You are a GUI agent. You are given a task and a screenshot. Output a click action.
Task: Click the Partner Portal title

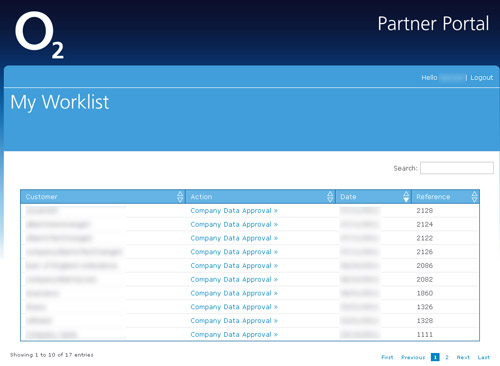[x=433, y=24]
